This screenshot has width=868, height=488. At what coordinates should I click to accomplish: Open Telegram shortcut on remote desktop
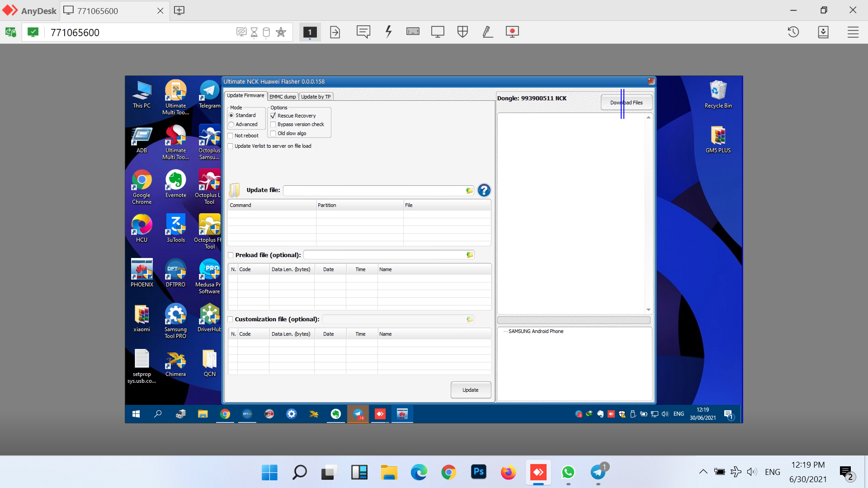tap(209, 94)
